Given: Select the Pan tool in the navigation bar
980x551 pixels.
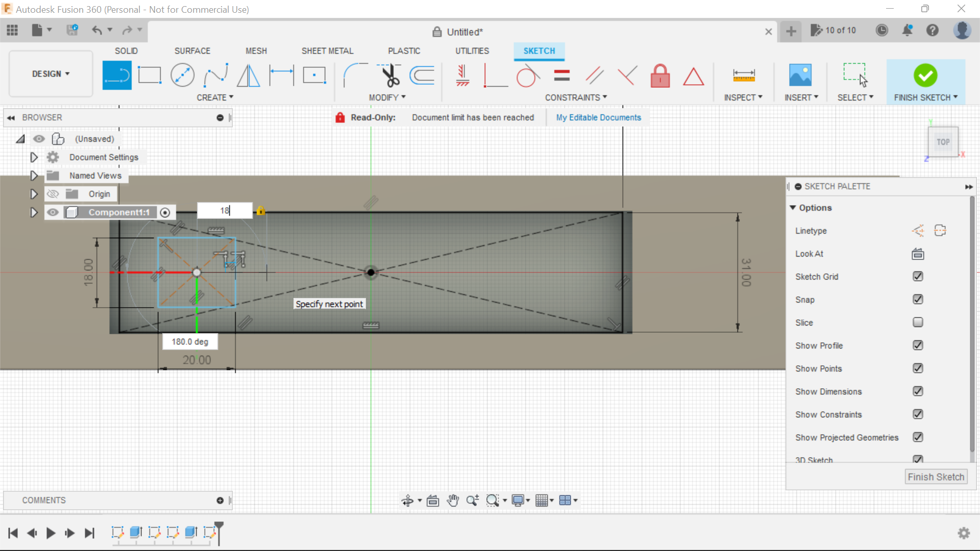Looking at the screenshot, I should [453, 500].
